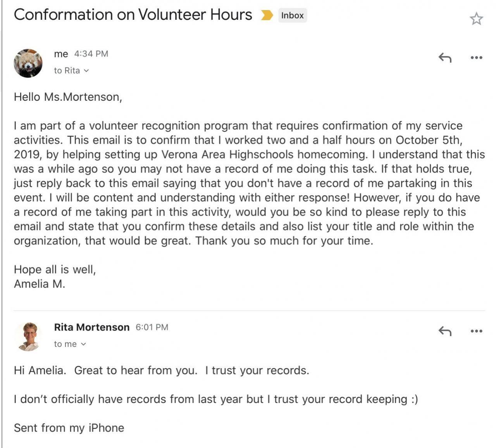The image size is (496, 448).
Task: Click the 4:34 PM timestamp
Action: pos(91,54)
